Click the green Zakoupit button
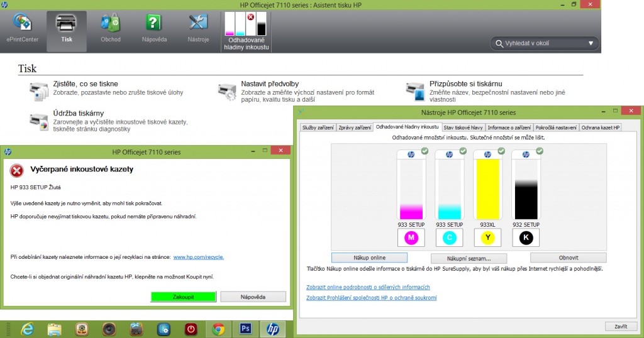644x338 pixels. (183, 297)
